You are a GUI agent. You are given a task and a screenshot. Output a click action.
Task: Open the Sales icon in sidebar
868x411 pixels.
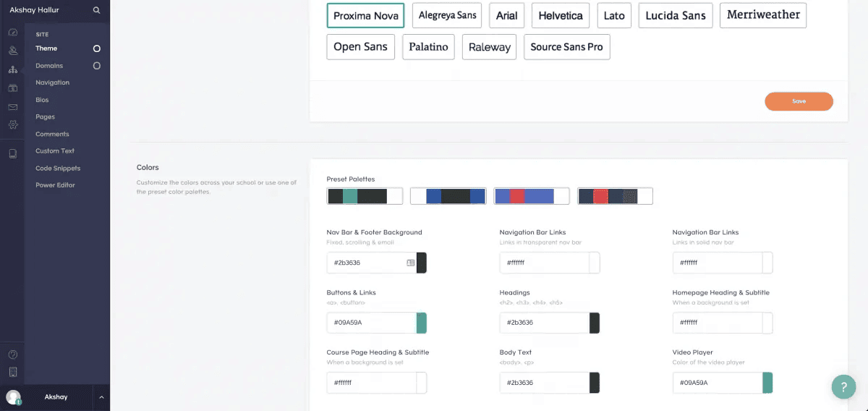12,88
